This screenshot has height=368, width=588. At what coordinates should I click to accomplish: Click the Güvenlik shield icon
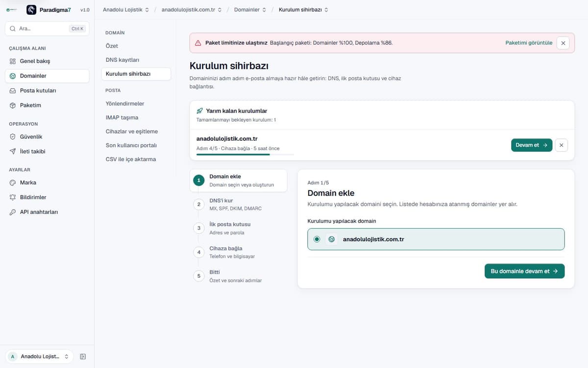[13, 137]
